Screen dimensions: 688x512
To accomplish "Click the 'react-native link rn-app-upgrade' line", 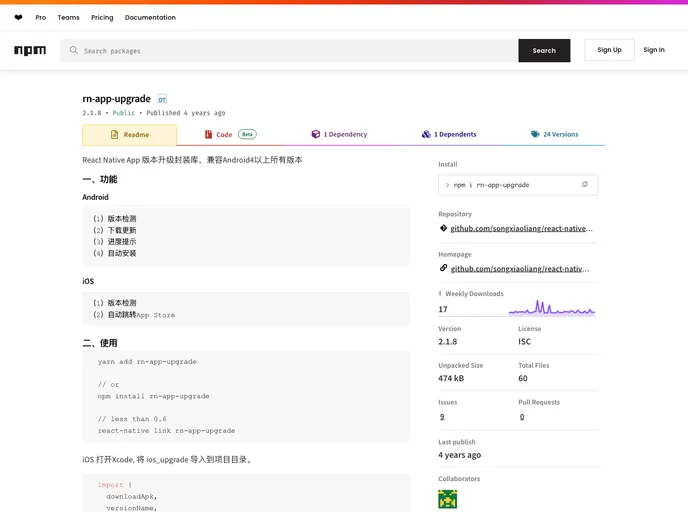I will pyautogui.click(x=166, y=430).
